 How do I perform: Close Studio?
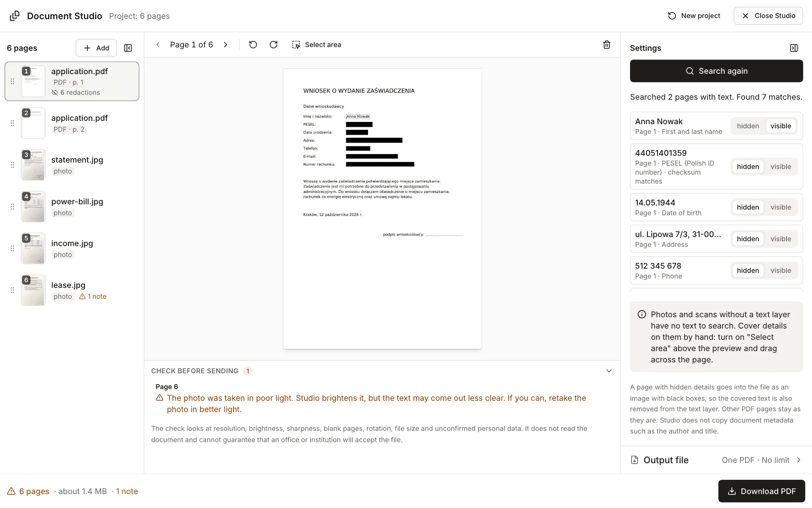click(x=768, y=16)
